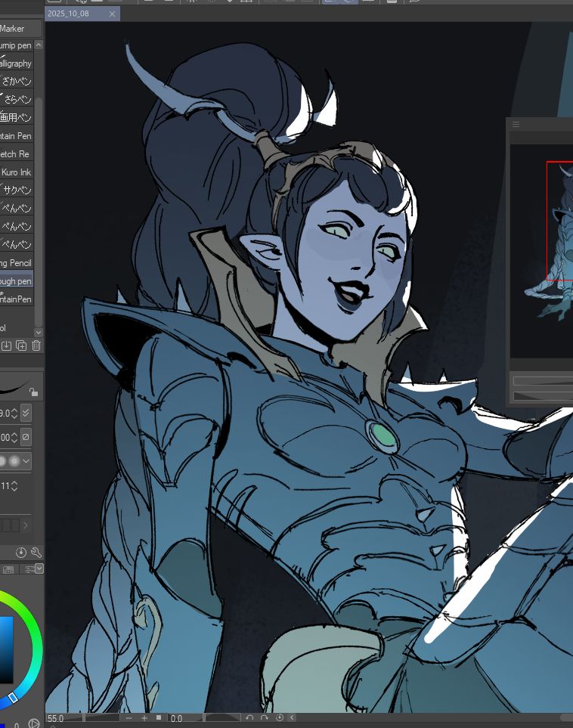This screenshot has height=728, width=573.
Task: Click the opacity stepper arrows
Action: point(14,438)
